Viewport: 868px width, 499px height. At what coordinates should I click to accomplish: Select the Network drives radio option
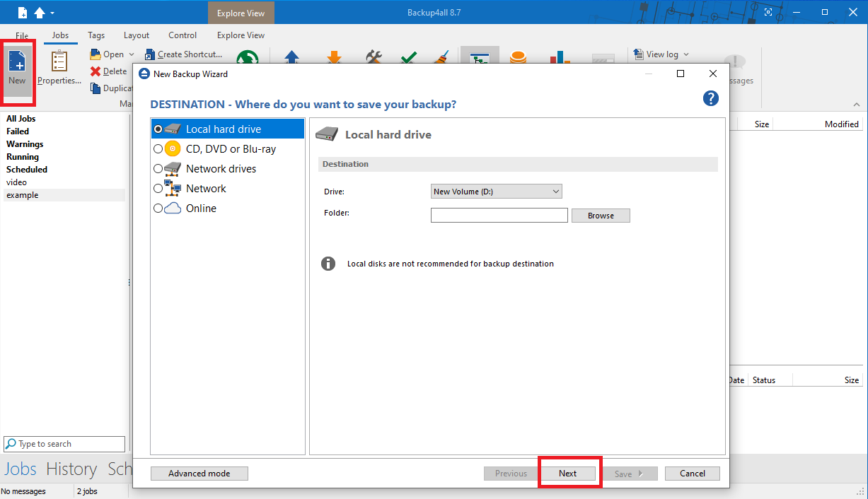(x=158, y=169)
